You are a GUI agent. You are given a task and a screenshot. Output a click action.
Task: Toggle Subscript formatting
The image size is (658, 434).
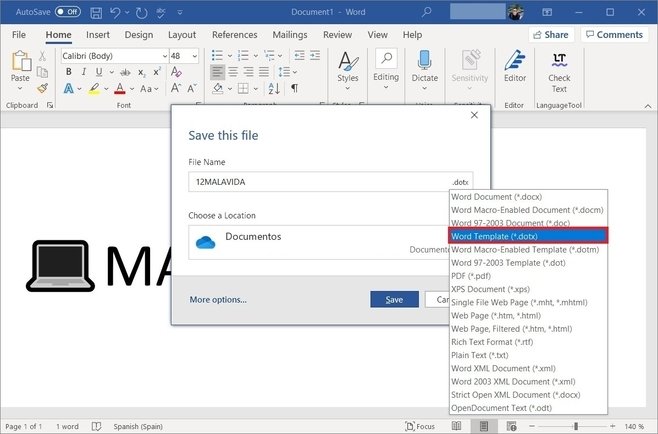[142, 73]
